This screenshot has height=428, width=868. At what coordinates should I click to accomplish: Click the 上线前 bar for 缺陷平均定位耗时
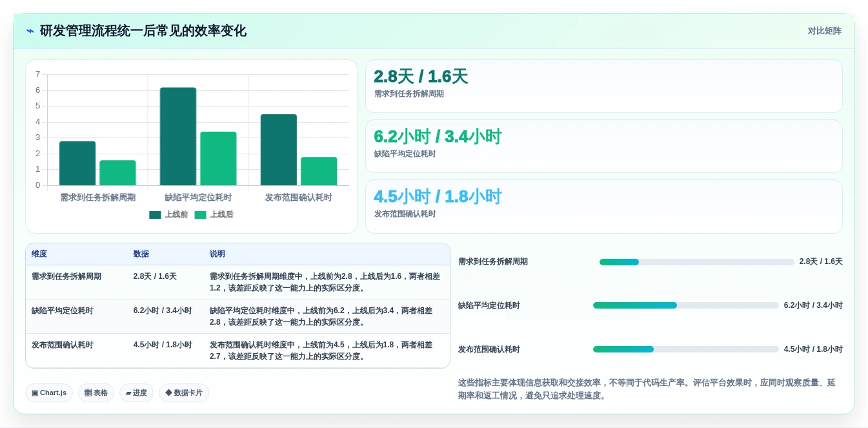pyautogui.click(x=178, y=136)
